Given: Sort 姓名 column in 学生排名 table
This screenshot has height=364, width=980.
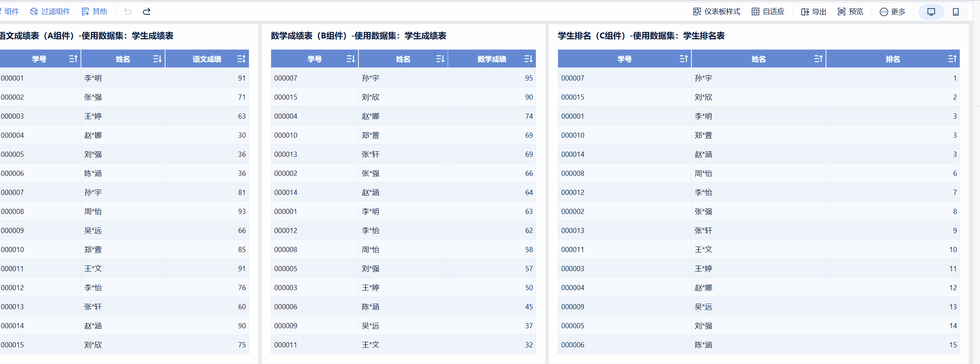Looking at the screenshot, I should [818, 59].
